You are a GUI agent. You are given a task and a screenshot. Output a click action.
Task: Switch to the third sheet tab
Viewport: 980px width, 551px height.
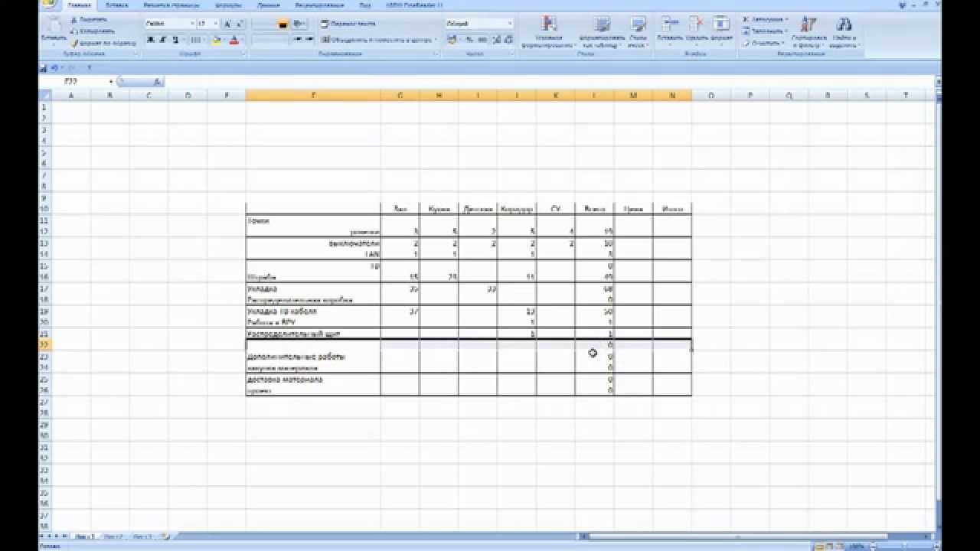coord(142,536)
